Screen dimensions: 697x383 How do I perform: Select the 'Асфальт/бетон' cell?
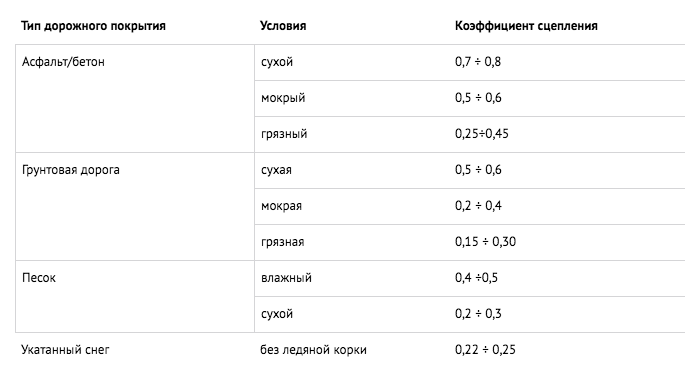point(63,62)
